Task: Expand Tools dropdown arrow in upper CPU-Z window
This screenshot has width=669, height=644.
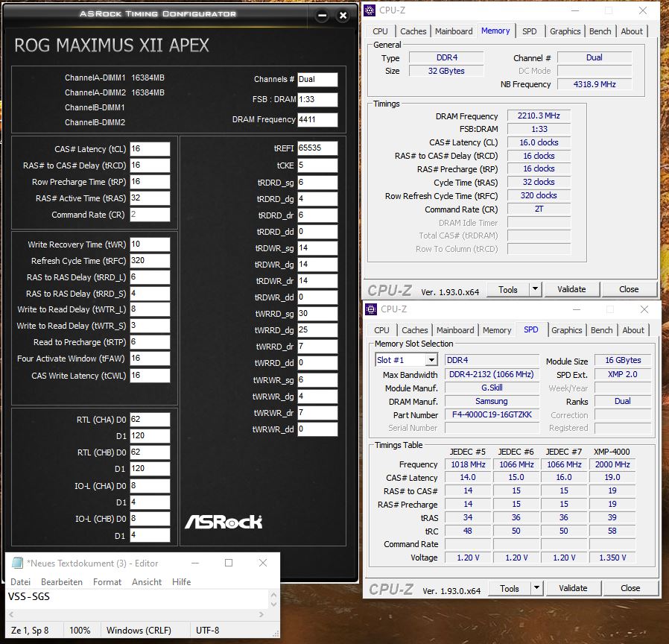Action: click(x=535, y=289)
